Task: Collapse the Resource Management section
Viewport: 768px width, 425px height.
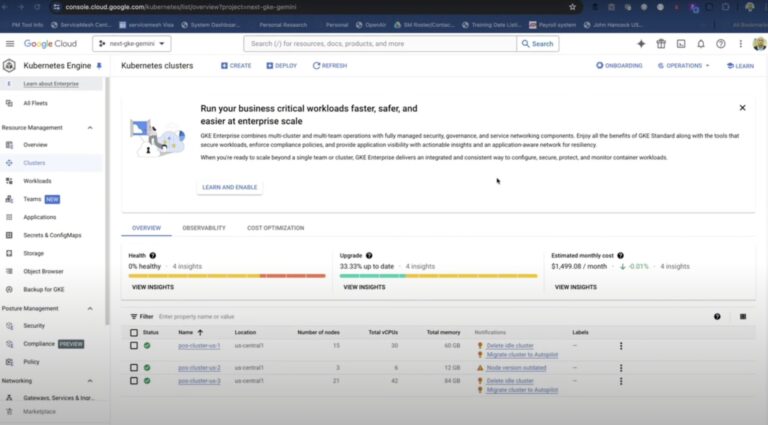Action: 90,128
